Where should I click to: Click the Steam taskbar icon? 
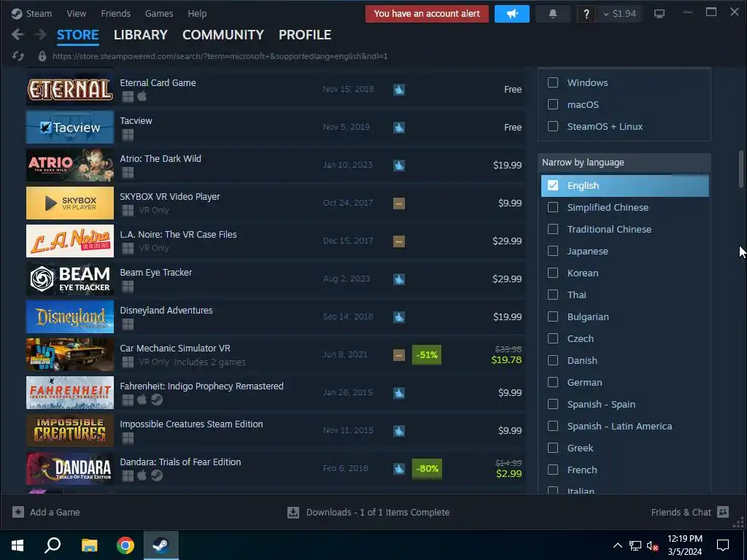point(161,545)
